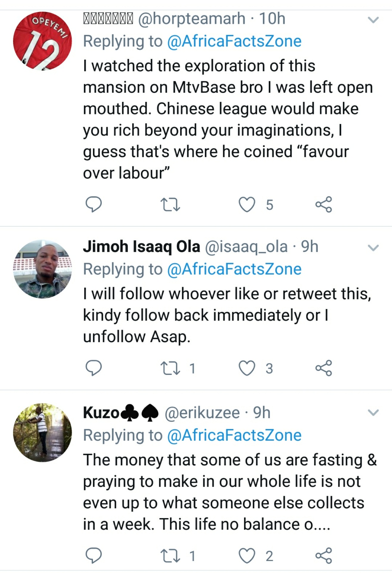Screen dimensions: 392x573
Task: Reply to the @horpteamarh tweet
Action: point(94,204)
